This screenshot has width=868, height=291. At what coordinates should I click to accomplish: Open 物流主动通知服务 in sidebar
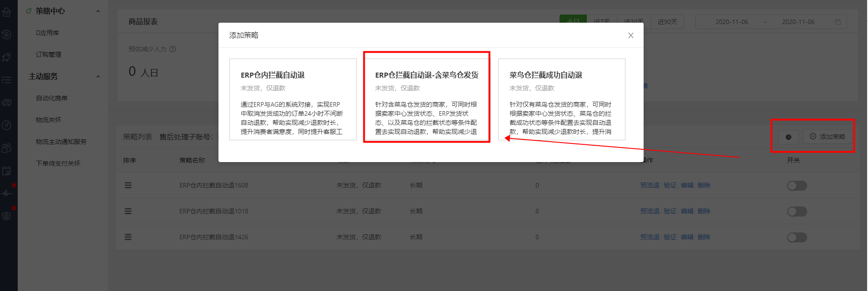point(61,142)
